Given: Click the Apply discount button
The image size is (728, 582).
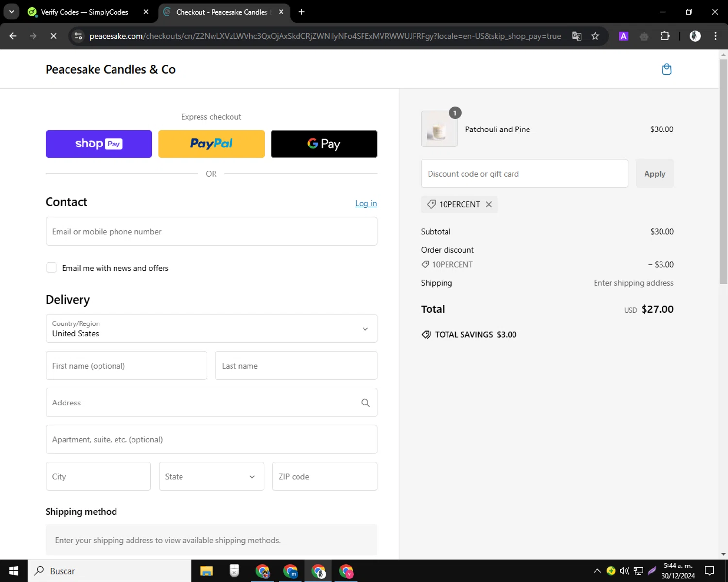Looking at the screenshot, I should tap(654, 174).
